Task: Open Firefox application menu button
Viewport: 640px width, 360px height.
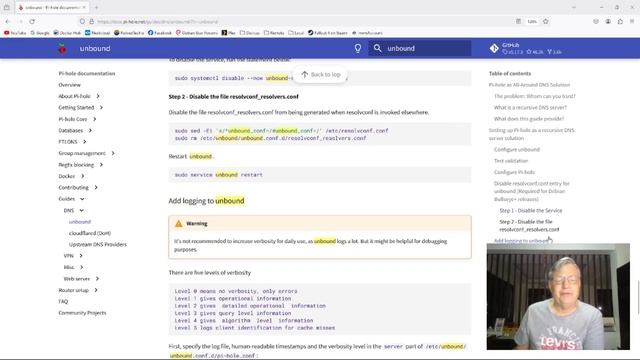Action: [632, 21]
